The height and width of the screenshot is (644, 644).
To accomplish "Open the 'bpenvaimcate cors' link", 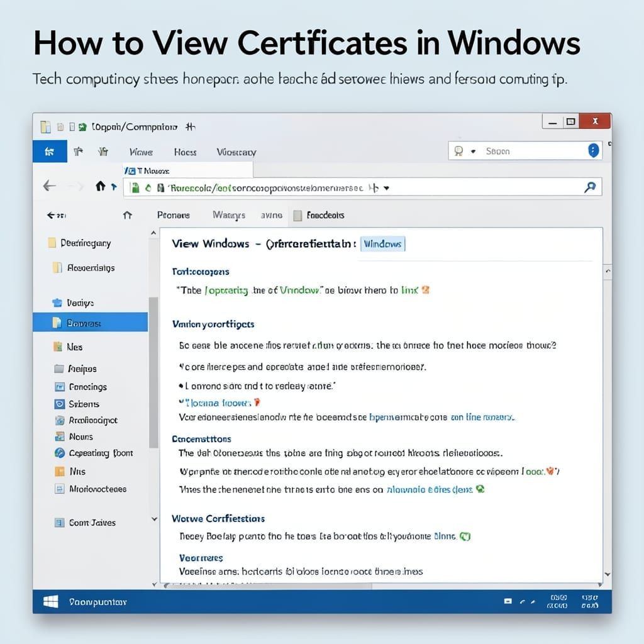I will pos(408,418).
